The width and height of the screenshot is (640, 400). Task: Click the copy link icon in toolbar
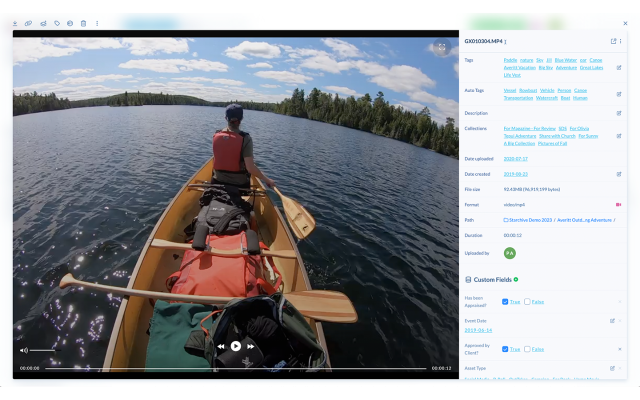pyautogui.click(x=28, y=22)
